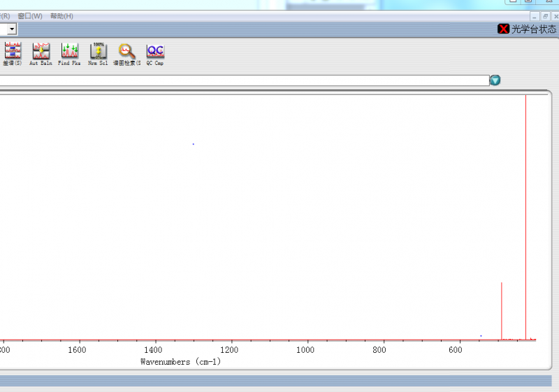Open the 窗口(W) menu
This screenshot has height=392, width=559.
(x=30, y=16)
